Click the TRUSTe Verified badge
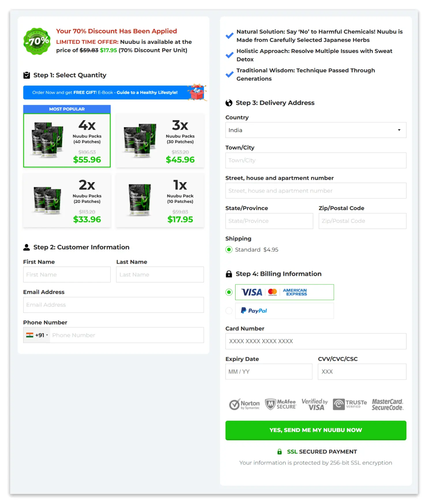Image resolution: width=428 pixels, height=504 pixels. point(350,404)
